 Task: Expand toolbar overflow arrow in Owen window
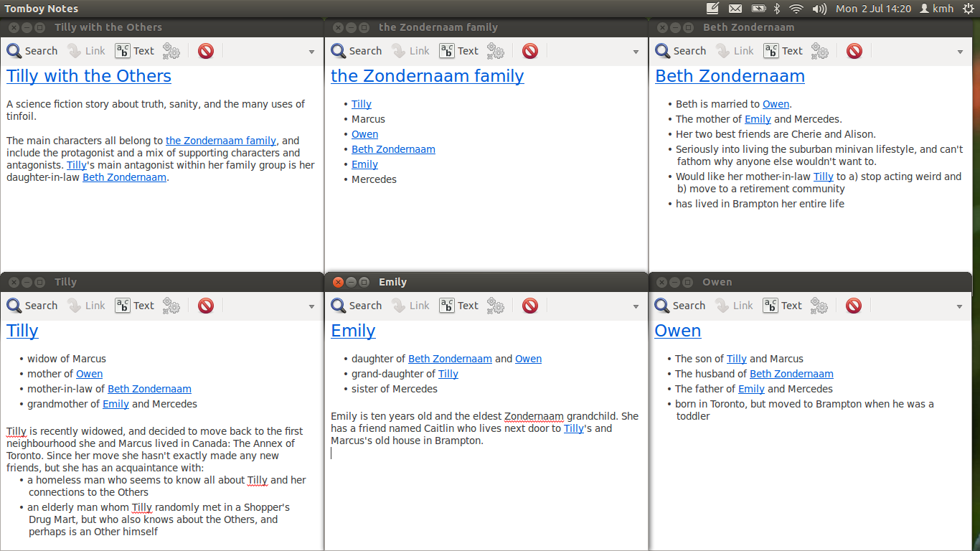959,306
